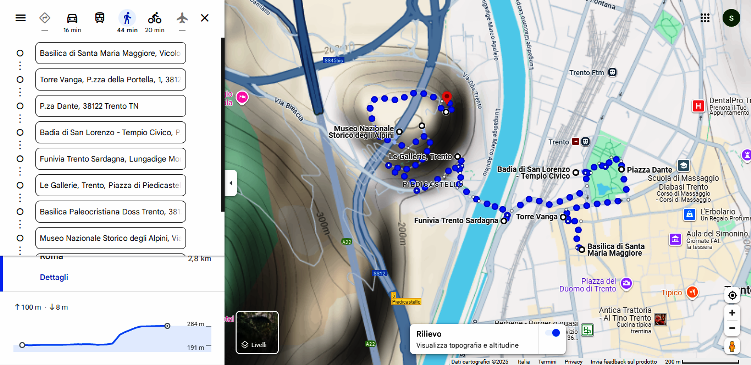Toggle the Rilievo terrain switch
Viewport: 751px width, 365px height.
click(x=553, y=333)
